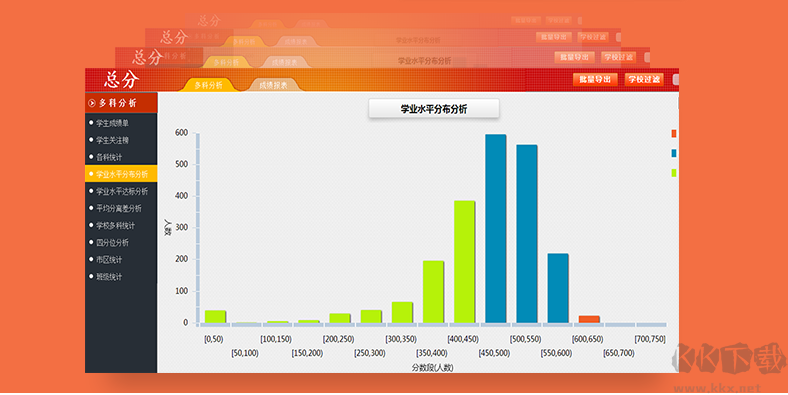Click the 批量导出 button

coord(596,79)
